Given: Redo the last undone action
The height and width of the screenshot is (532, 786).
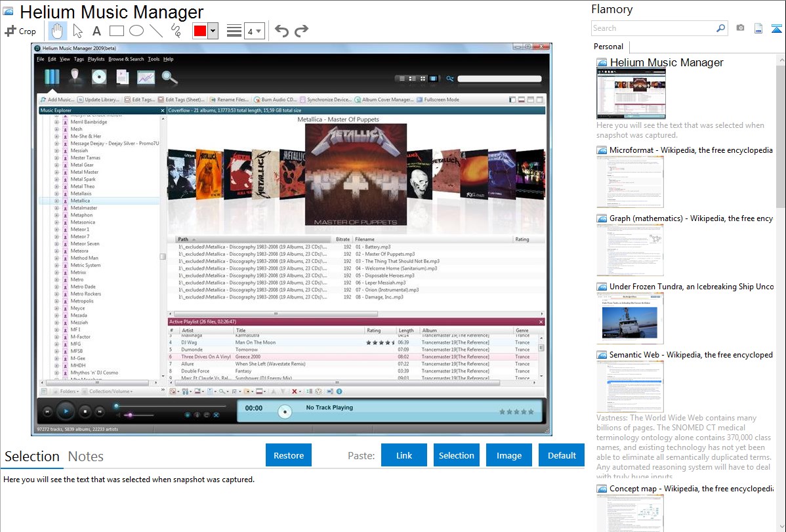Looking at the screenshot, I should pyautogui.click(x=301, y=31).
